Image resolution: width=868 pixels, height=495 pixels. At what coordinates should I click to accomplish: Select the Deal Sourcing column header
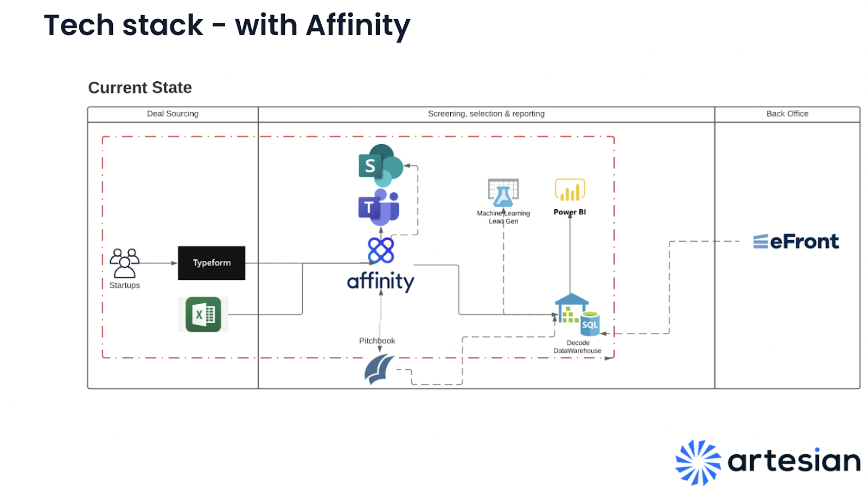click(173, 114)
